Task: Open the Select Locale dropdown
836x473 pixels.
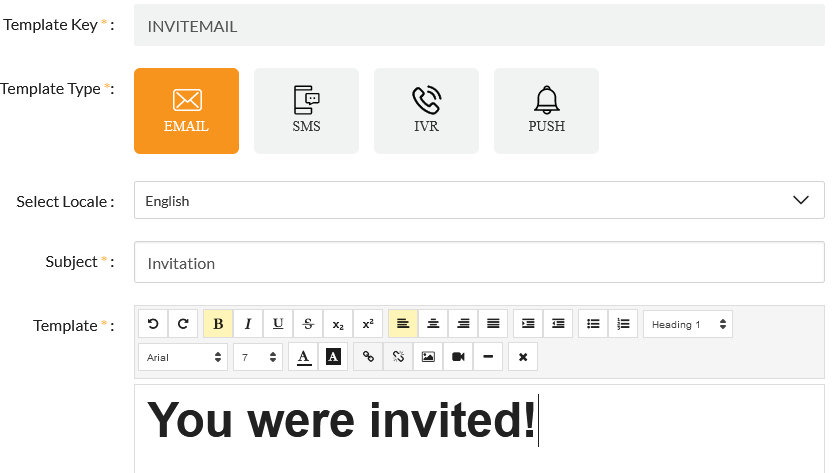Action: [479, 200]
